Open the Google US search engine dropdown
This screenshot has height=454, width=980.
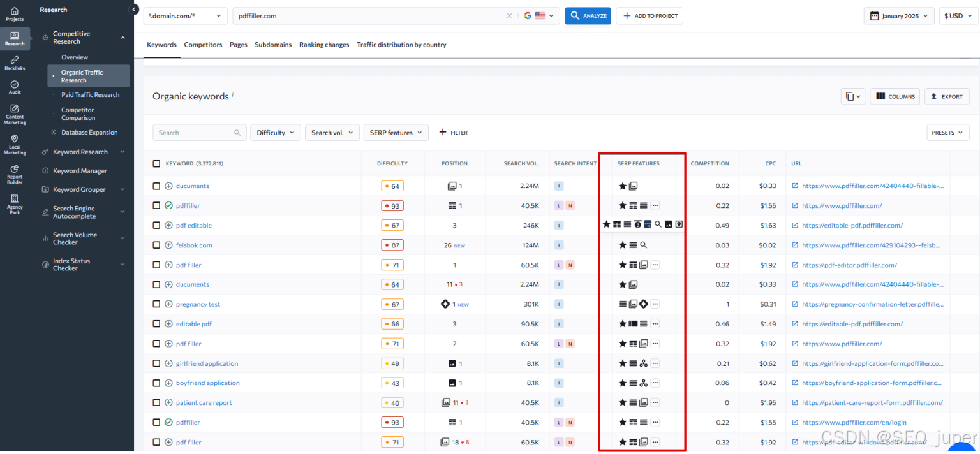point(540,16)
